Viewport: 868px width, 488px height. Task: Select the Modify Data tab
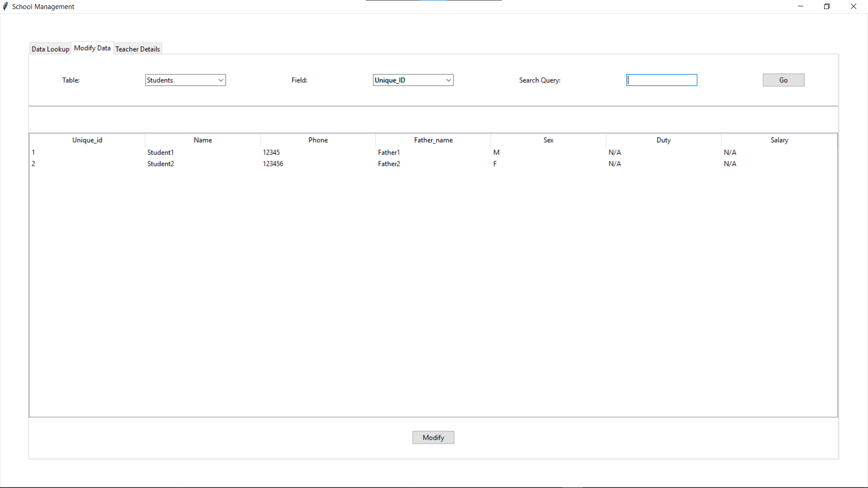point(92,48)
